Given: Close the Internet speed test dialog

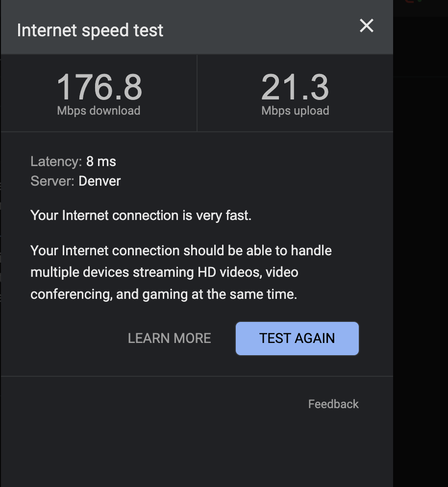Looking at the screenshot, I should coord(367,26).
